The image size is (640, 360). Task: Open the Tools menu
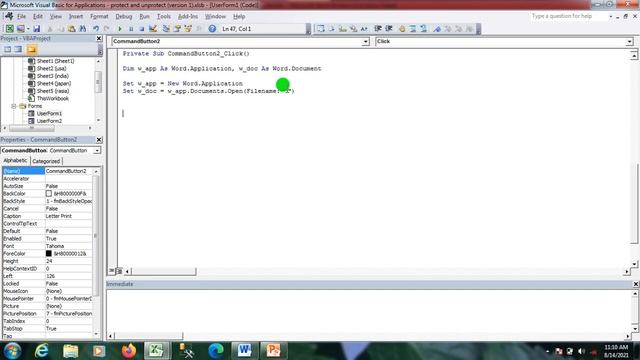(164, 16)
